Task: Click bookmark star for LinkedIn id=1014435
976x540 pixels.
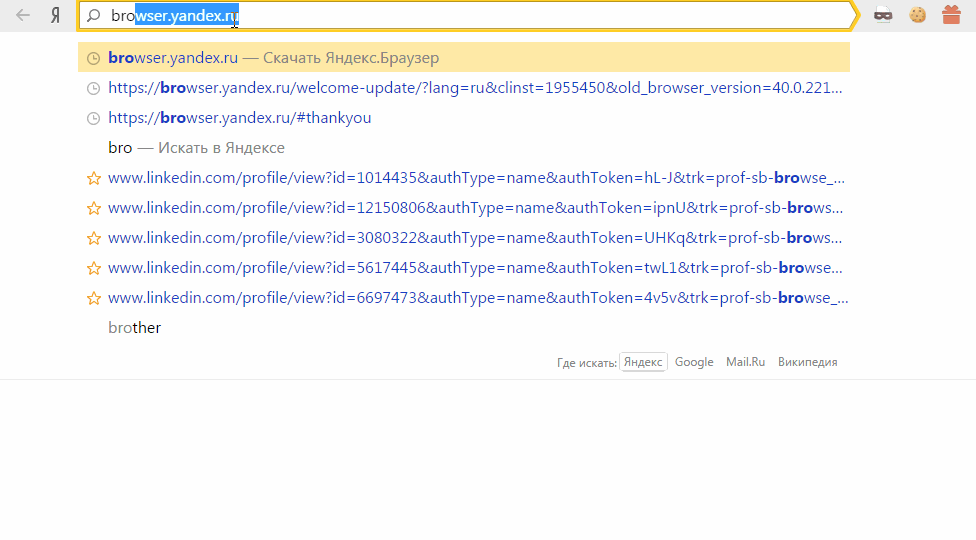Action: (x=93, y=179)
